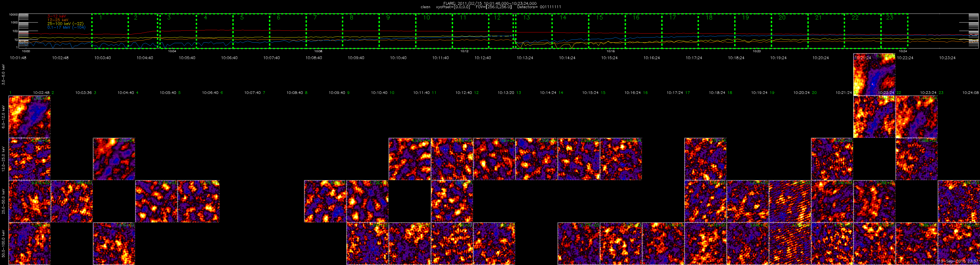The height and width of the screenshot is (265, 980).
Task: Select interval 16 box in light curve plot
Action: 643,31
